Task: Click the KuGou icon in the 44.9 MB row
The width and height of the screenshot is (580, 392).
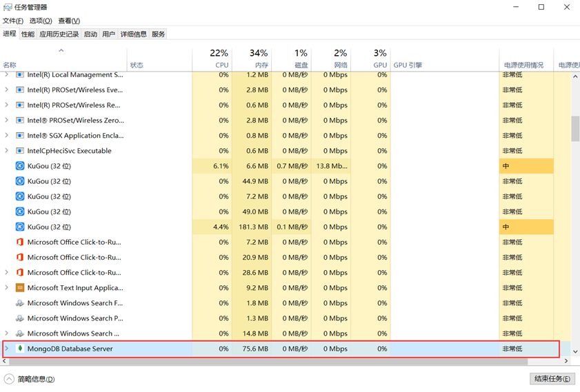Action: point(20,181)
